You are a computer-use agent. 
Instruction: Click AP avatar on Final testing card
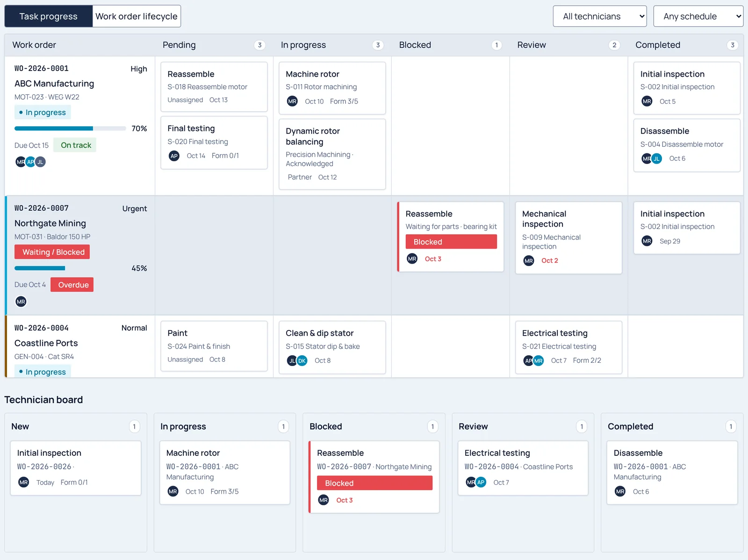click(174, 156)
